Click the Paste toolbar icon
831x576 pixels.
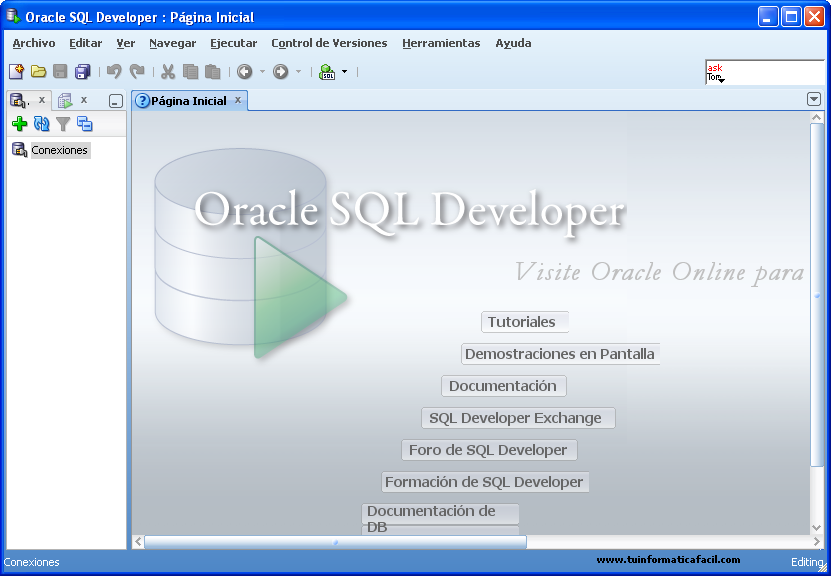[x=213, y=72]
